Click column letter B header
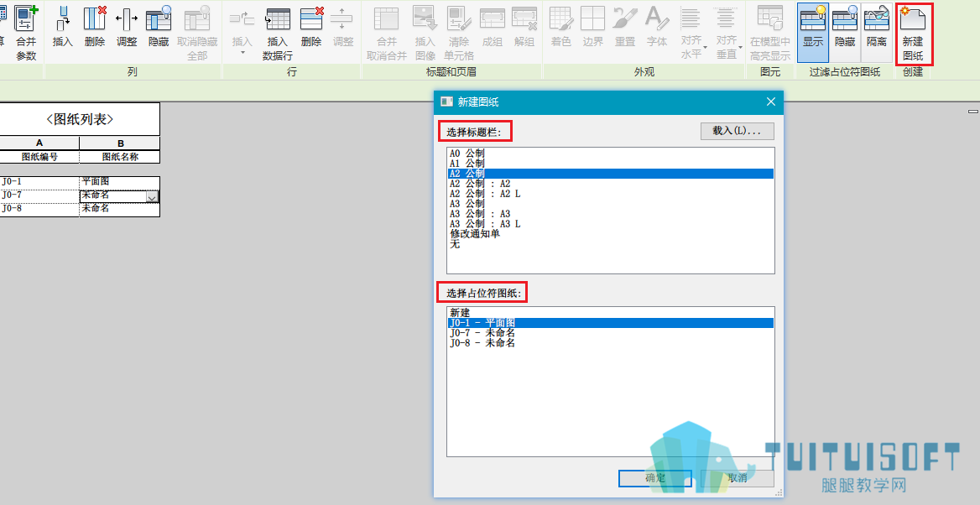The height and width of the screenshot is (505, 980). 120,143
